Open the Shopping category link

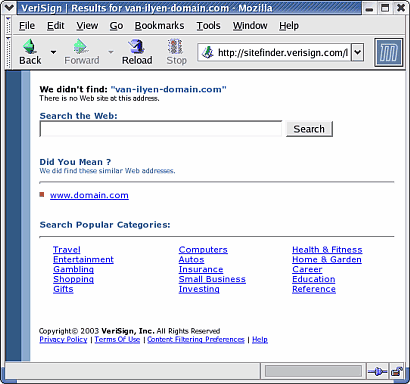coord(73,279)
